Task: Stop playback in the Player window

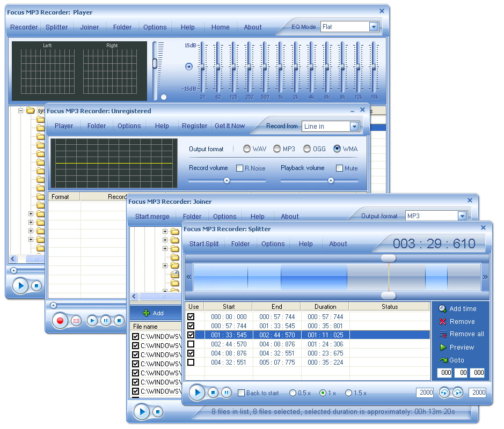Action: tap(36, 285)
